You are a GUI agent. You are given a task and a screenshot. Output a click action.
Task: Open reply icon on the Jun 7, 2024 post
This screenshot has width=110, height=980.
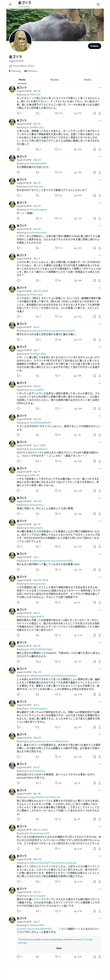[18, 461]
